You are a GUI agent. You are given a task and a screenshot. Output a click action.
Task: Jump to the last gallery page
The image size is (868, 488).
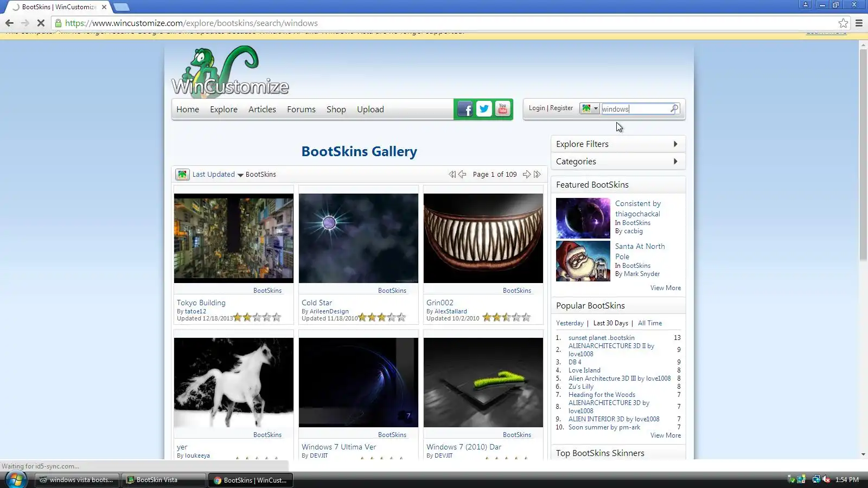[537, 174]
